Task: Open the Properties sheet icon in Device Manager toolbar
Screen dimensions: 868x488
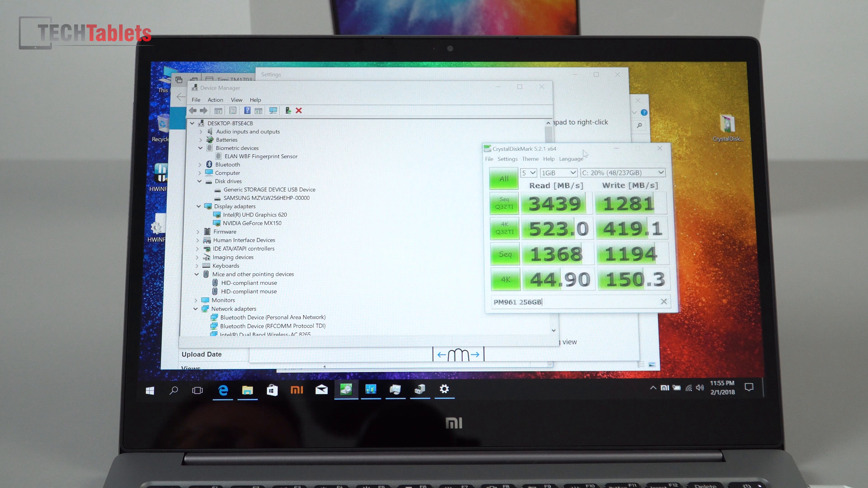Action: (233, 110)
